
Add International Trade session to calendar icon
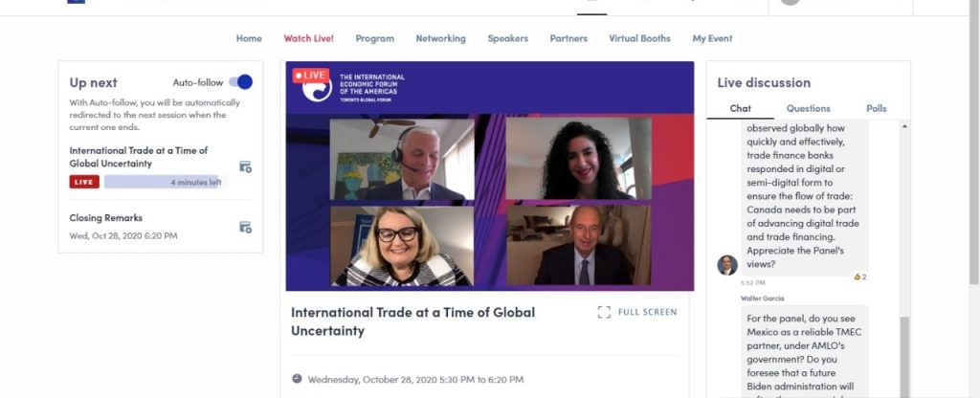click(246, 166)
